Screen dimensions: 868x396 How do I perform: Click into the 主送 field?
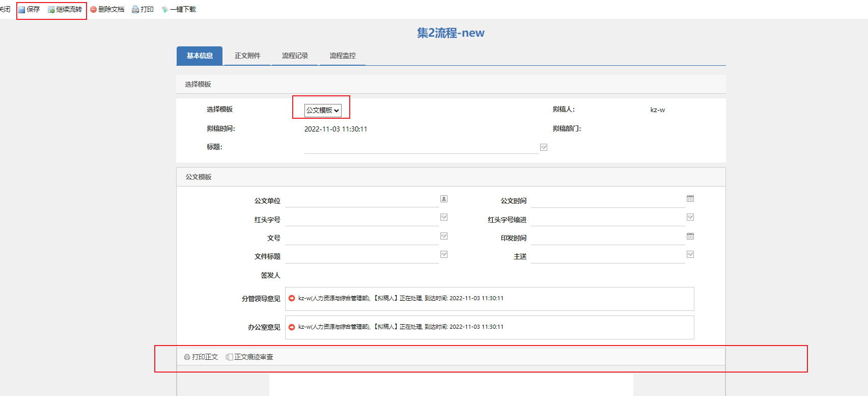point(608,257)
